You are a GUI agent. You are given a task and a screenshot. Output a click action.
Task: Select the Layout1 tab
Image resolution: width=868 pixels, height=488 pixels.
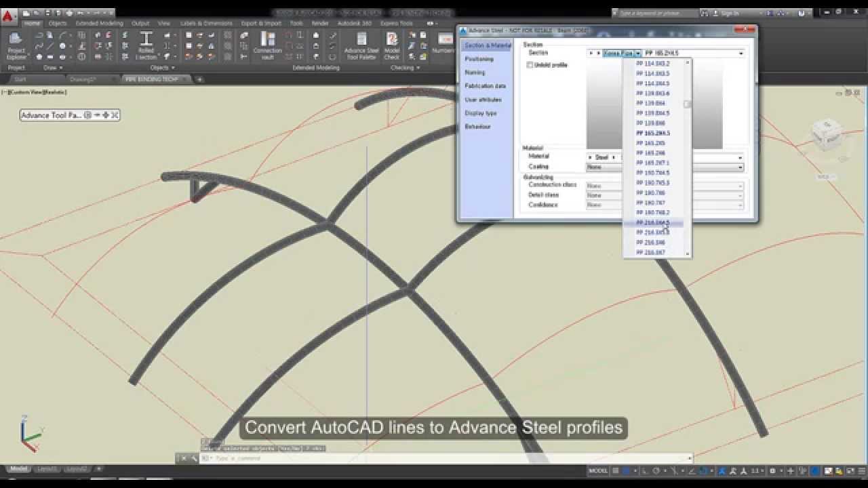[x=47, y=468]
